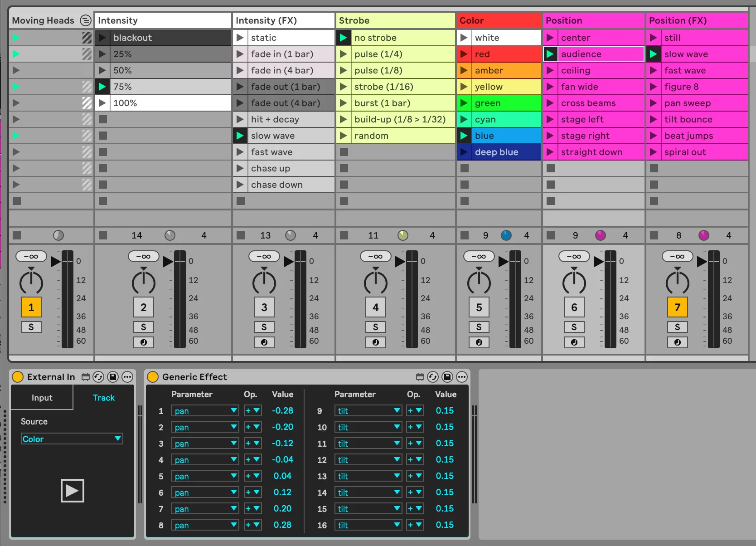This screenshot has width=756, height=546.
Task: Switch to the Input tab
Action: (x=42, y=398)
